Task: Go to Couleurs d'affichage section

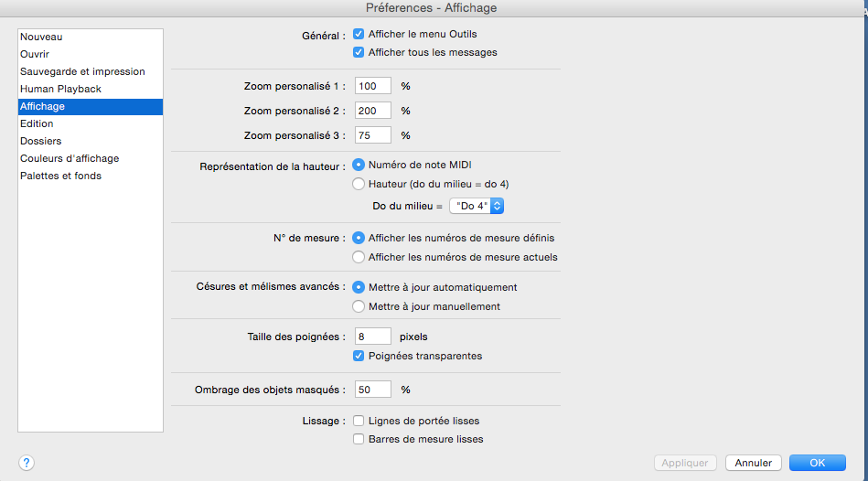Action: (70, 158)
